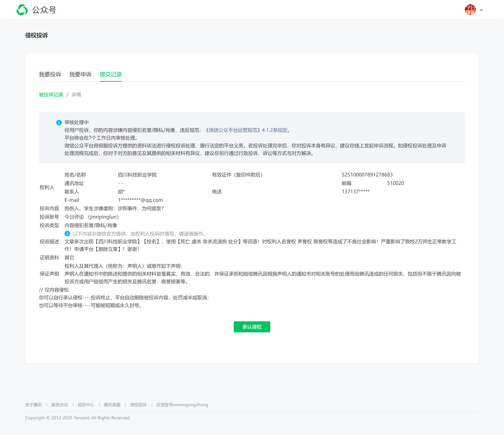Open 规则中心 footer link
This screenshot has width=504, height=435.
[86, 405]
